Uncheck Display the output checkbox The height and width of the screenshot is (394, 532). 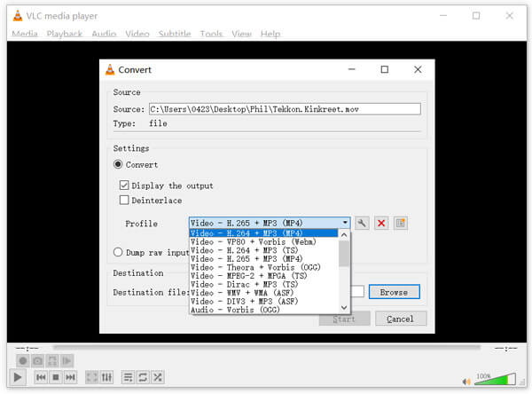124,185
